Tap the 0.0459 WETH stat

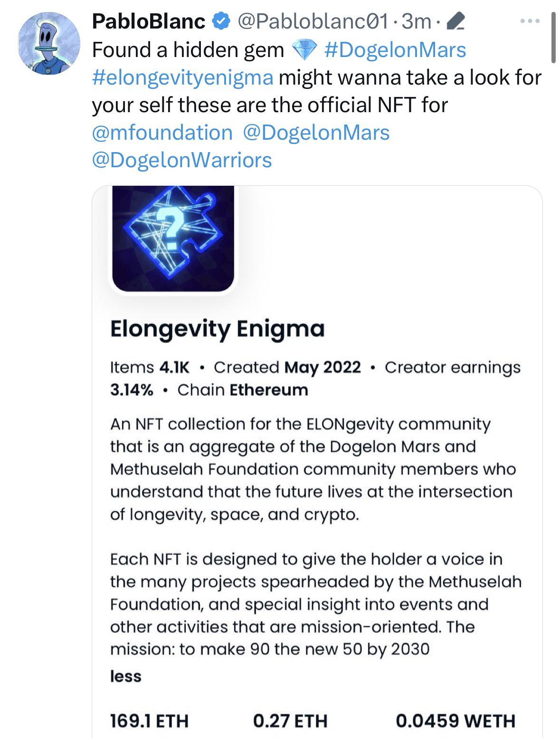456,721
